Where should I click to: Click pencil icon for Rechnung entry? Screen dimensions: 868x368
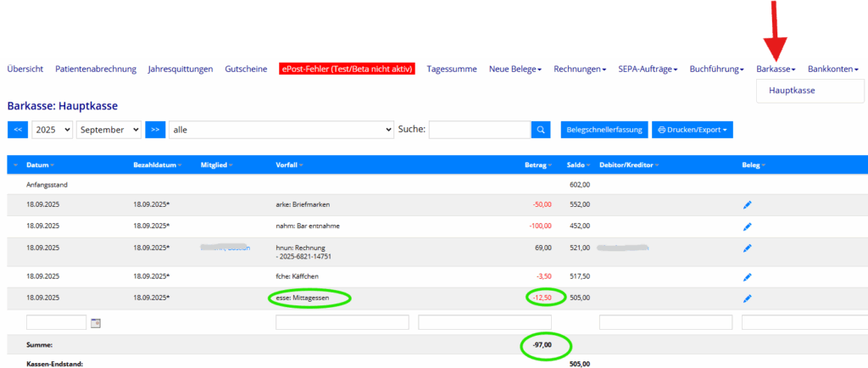click(x=747, y=248)
